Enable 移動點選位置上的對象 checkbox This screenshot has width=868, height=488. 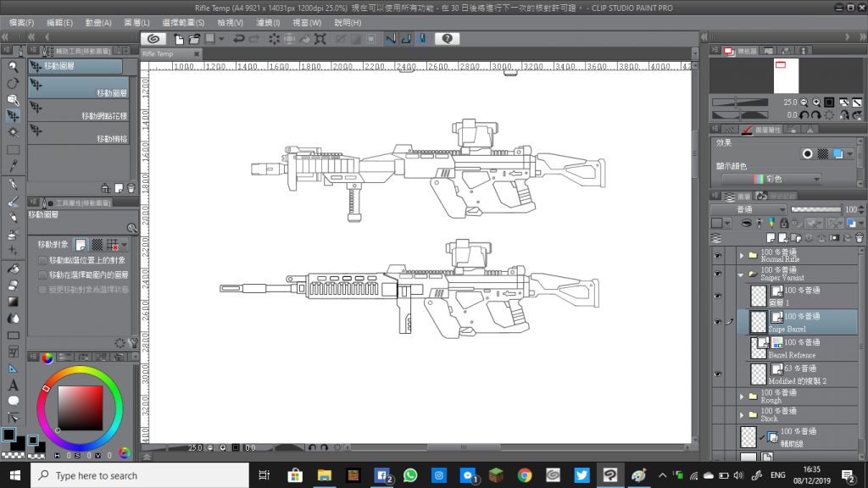tap(43, 260)
